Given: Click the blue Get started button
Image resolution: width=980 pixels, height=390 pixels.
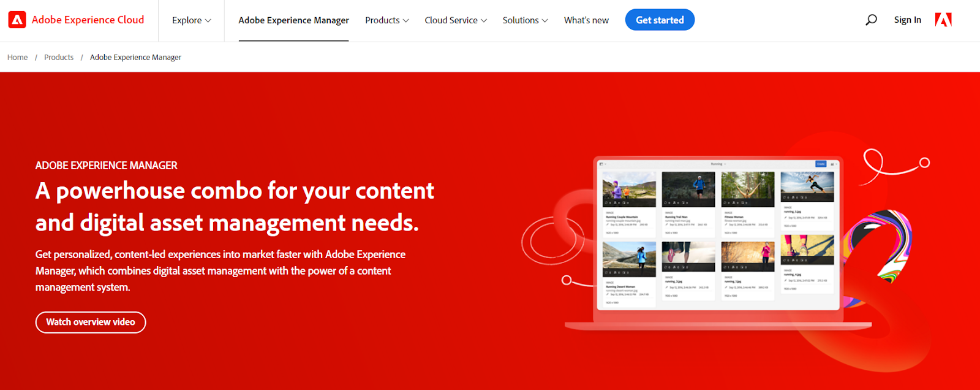Looking at the screenshot, I should click(x=660, y=20).
